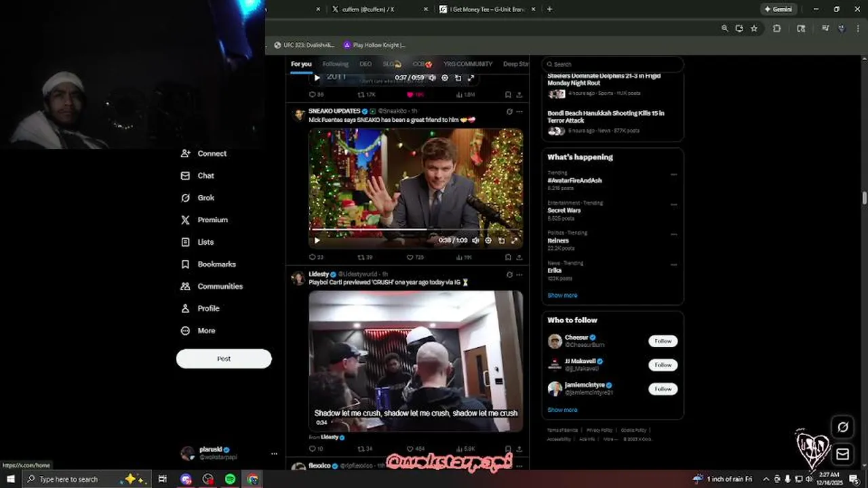Launch Grok from the sidebar
The image size is (868, 488).
(197, 198)
